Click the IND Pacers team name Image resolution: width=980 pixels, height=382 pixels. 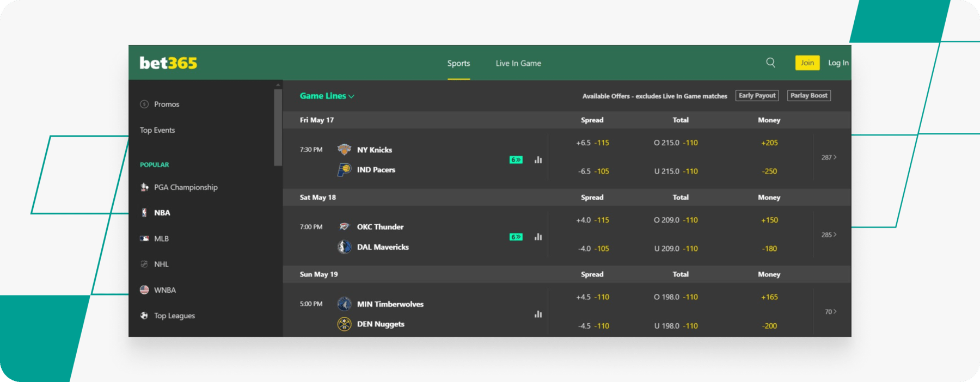376,170
